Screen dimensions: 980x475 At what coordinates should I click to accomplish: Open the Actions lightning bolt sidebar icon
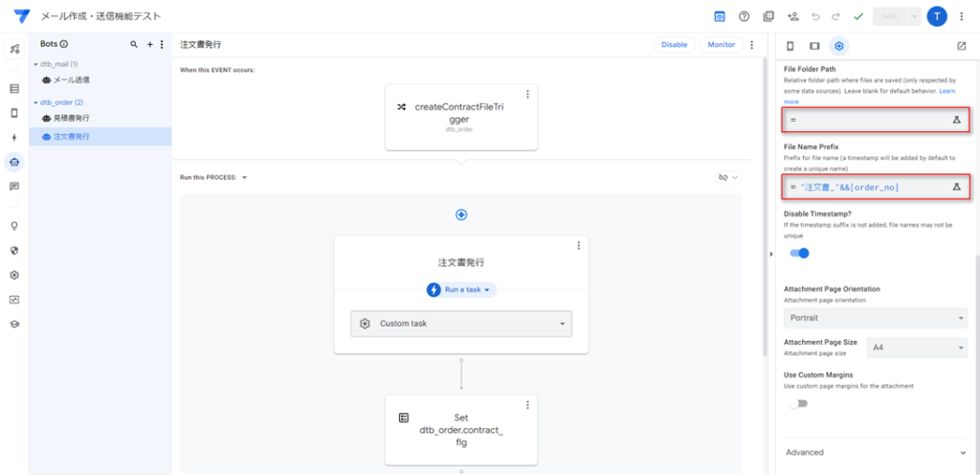[x=14, y=138]
